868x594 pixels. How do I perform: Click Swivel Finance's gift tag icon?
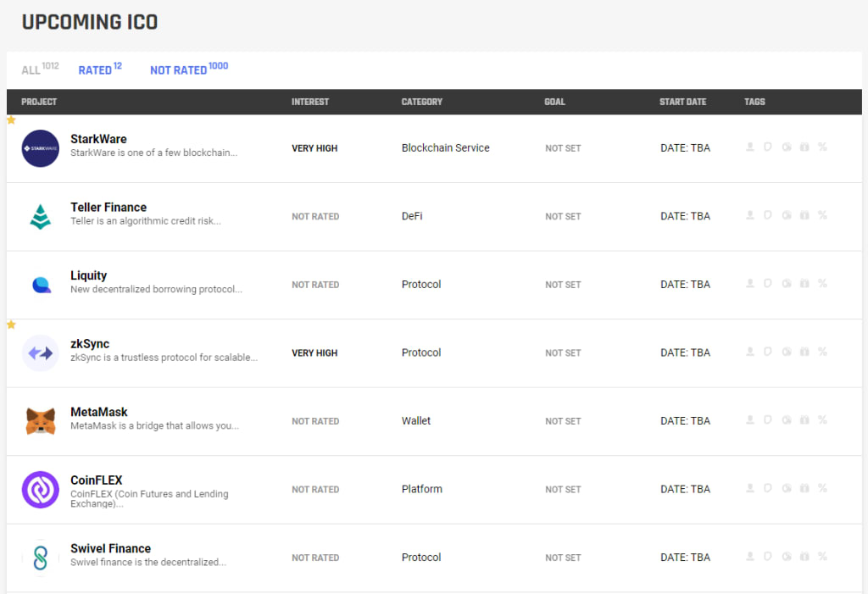(804, 556)
